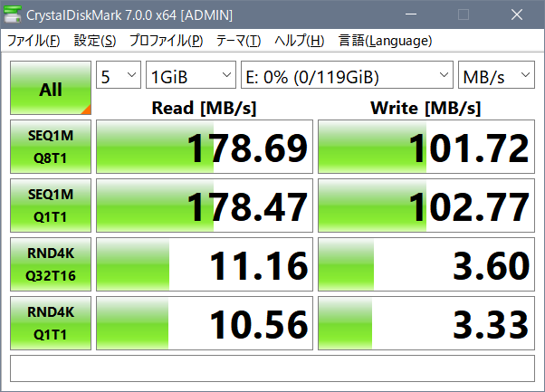
Task: Open the テーマ(T) menu
Action: [238, 41]
